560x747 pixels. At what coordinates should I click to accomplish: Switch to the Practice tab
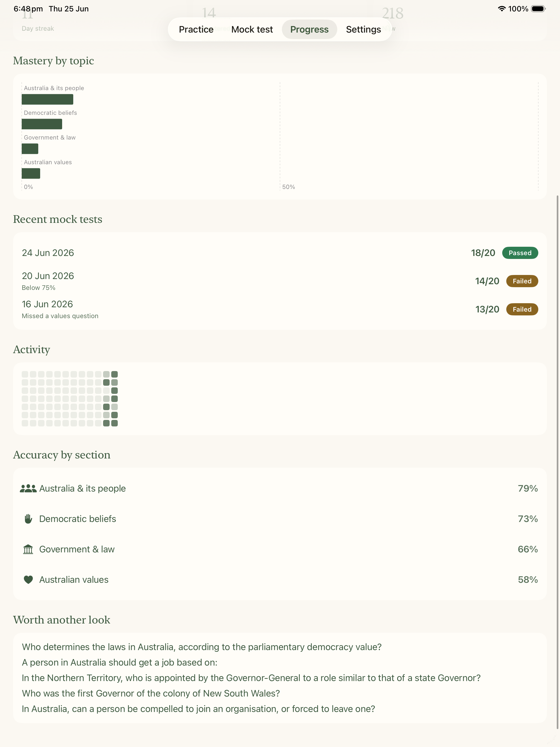coord(196,29)
